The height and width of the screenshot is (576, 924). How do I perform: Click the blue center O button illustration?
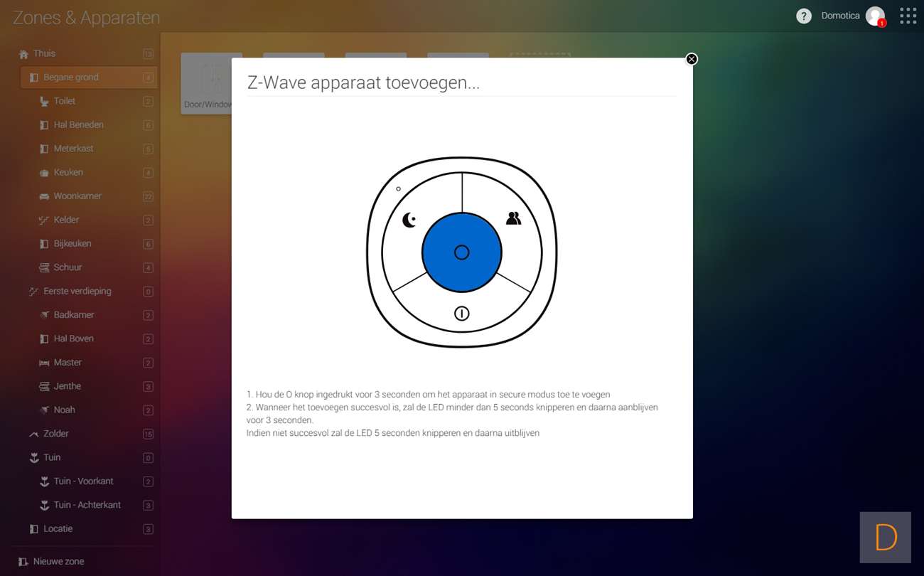pyautogui.click(x=462, y=252)
